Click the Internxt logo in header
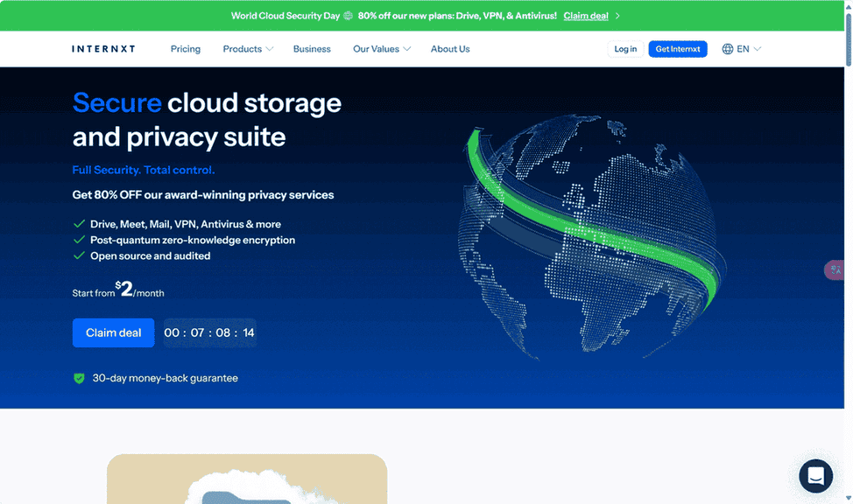Image resolution: width=853 pixels, height=504 pixels. pyautogui.click(x=103, y=49)
